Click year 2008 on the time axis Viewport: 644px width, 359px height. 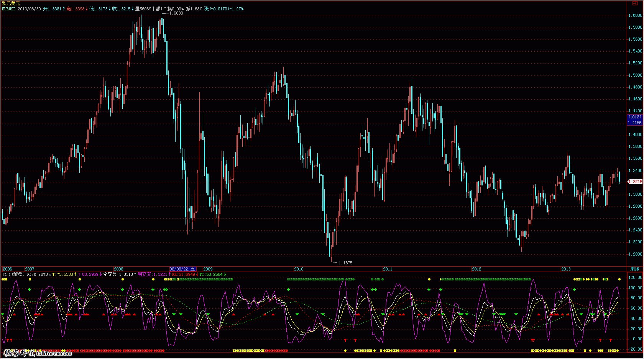[x=119, y=269]
